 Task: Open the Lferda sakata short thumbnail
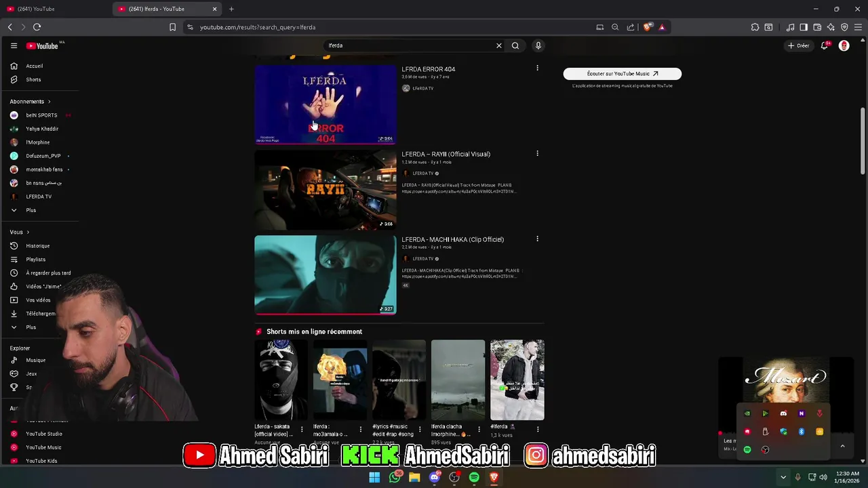point(281,380)
